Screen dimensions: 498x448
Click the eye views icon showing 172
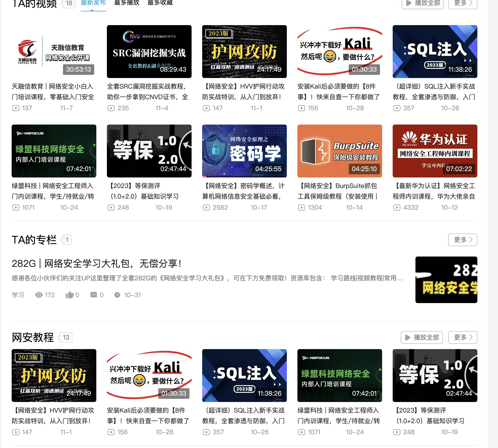(39, 295)
